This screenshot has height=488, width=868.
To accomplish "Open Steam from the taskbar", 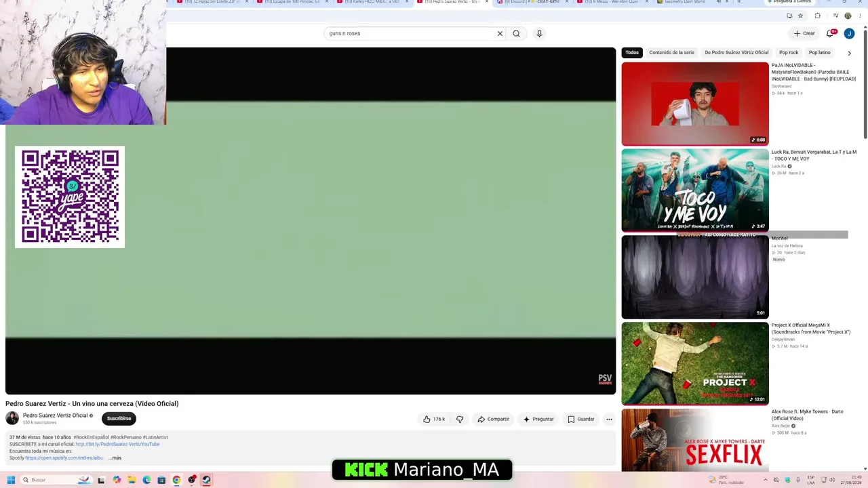I will pos(206,480).
